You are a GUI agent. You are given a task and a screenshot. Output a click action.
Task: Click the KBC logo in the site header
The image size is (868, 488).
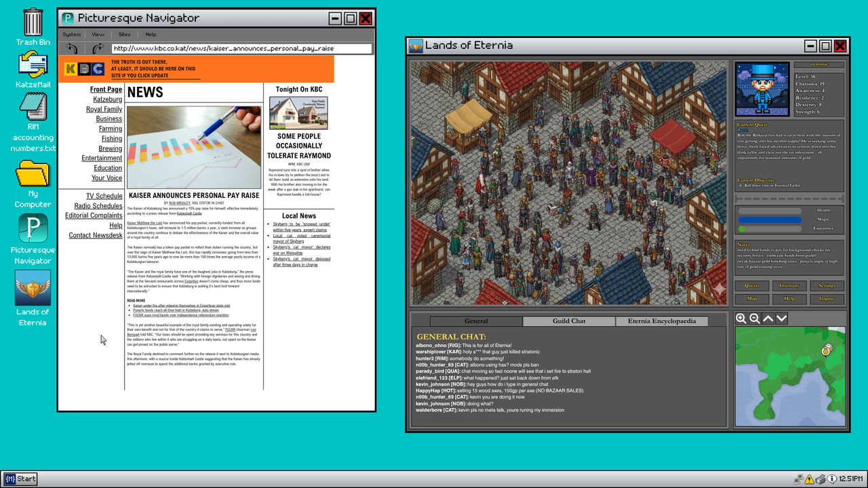(x=84, y=68)
